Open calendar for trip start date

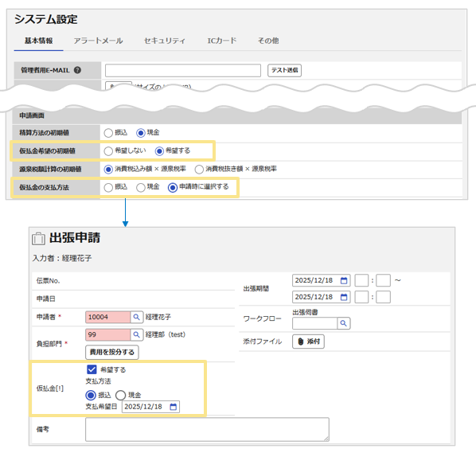point(344,280)
